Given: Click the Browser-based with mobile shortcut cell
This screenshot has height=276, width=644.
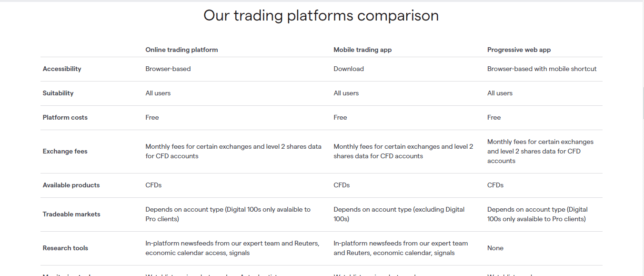Looking at the screenshot, I should point(542,69).
